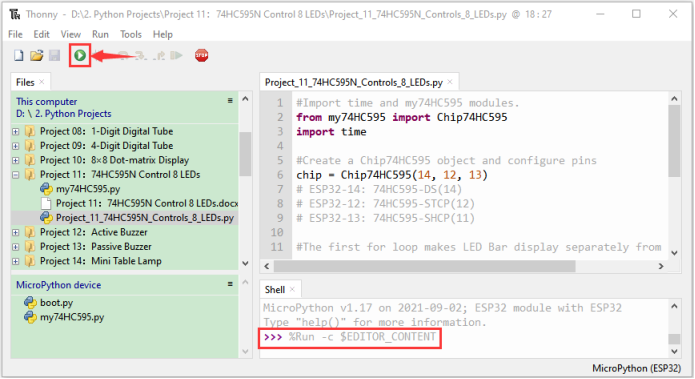This screenshot has height=379, width=695.
Task: Open the Tools menu
Action: click(x=131, y=34)
